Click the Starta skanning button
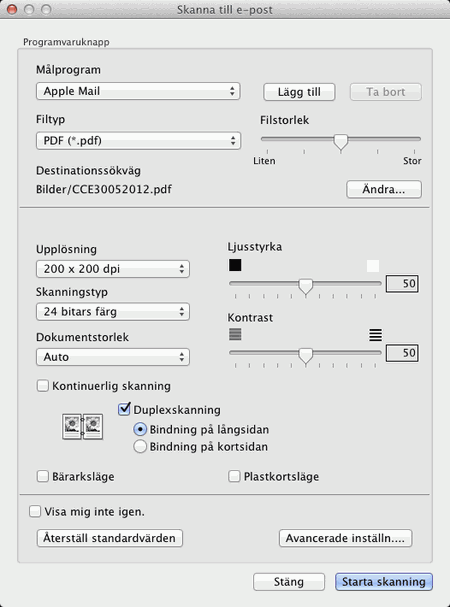Screen dimensions: 450x607 click(384, 582)
